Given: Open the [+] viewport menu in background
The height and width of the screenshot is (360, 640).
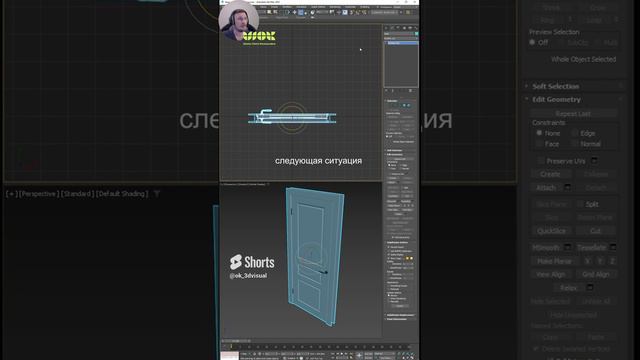Looking at the screenshot, I should coord(12,194).
